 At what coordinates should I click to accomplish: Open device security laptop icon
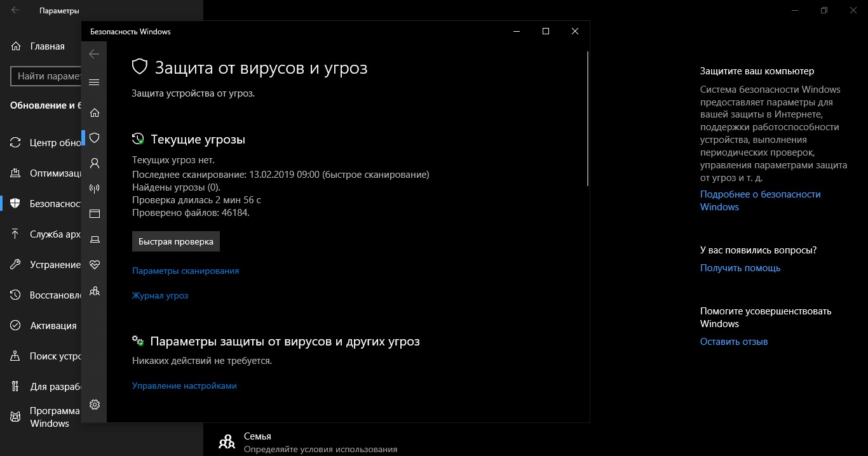coord(95,239)
